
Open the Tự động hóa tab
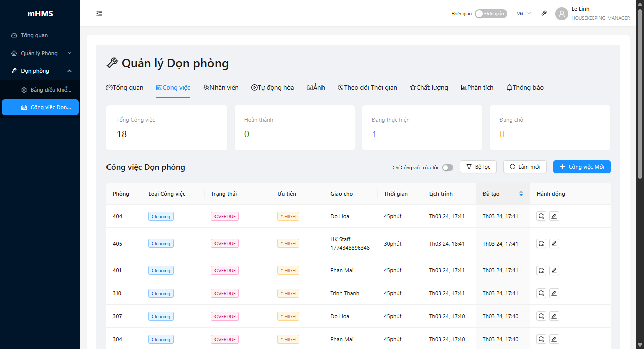coord(272,88)
